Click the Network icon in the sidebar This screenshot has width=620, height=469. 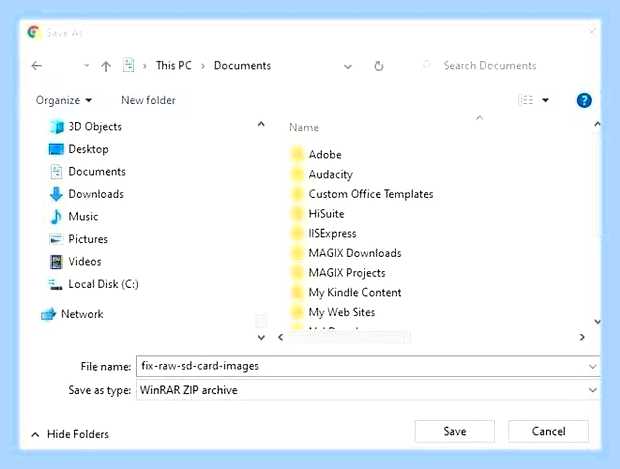coord(49,315)
